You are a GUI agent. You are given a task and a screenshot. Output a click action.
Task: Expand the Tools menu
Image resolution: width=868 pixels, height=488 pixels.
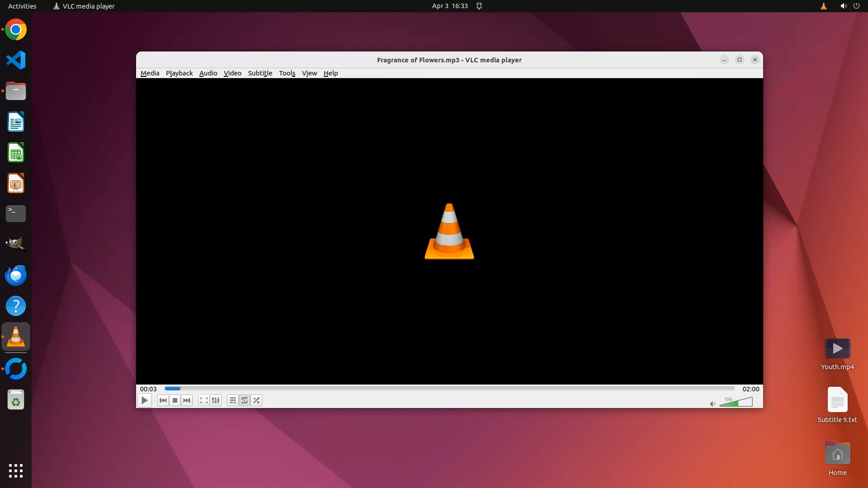click(x=287, y=73)
